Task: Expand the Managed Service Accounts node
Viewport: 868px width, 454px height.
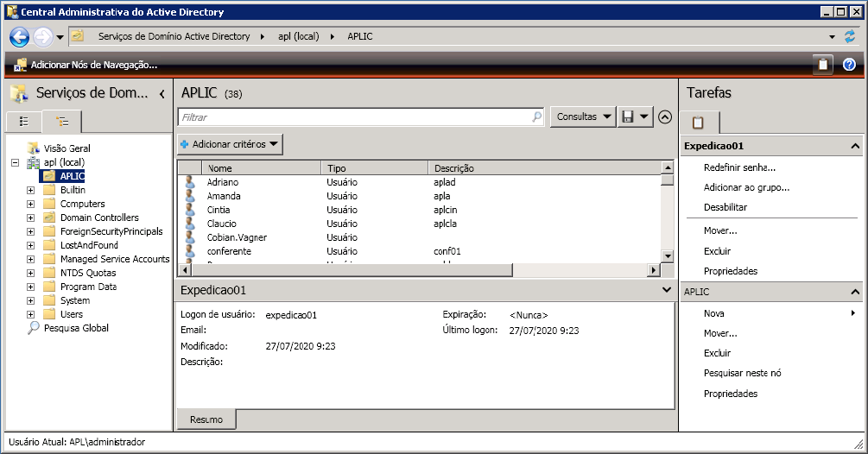Action: [x=30, y=259]
